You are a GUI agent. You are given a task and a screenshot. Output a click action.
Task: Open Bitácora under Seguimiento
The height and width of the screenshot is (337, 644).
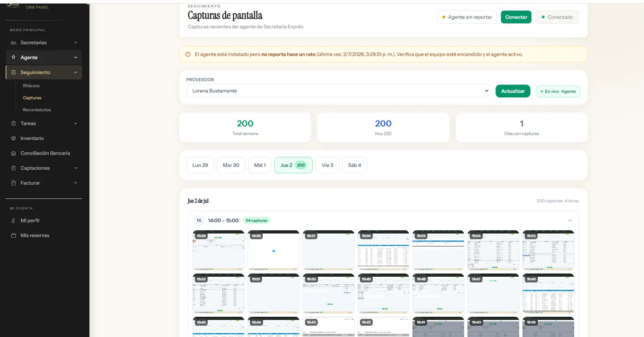coord(31,86)
